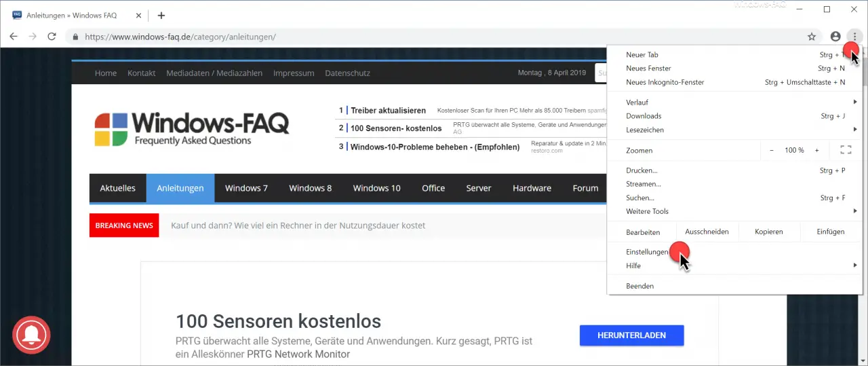Viewport: 868px width, 366px height.
Task: Click Kopieren in the edit row
Action: tap(769, 232)
